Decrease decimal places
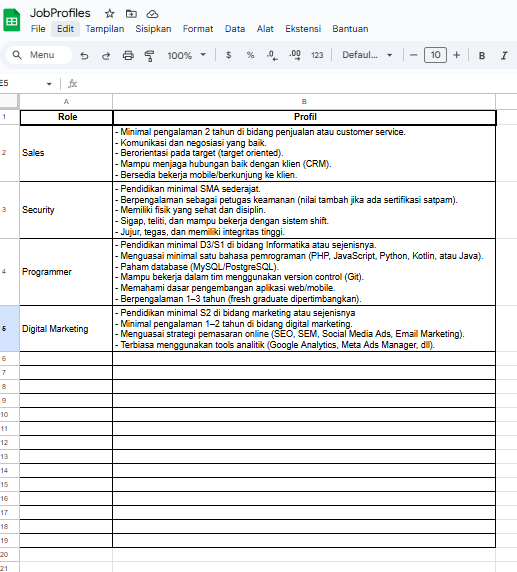This screenshot has height=572, width=517. click(272, 55)
